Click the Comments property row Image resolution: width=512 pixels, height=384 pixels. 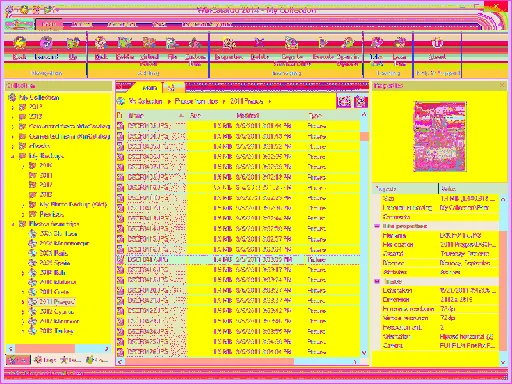click(x=440, y=217)
